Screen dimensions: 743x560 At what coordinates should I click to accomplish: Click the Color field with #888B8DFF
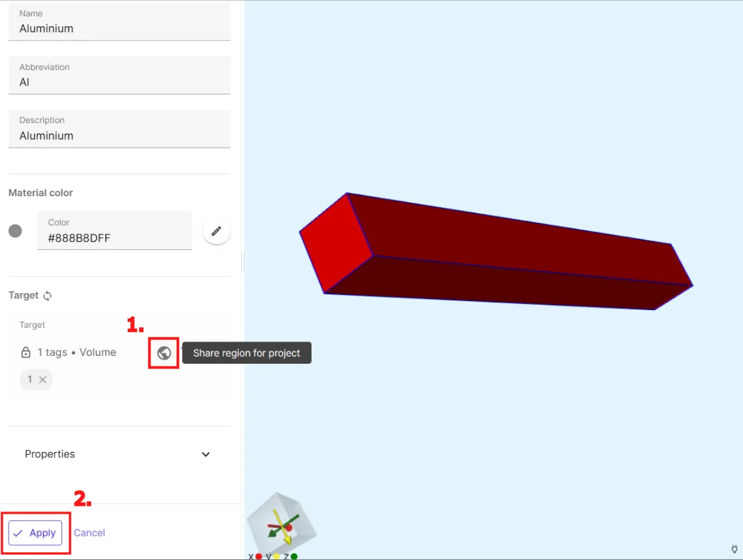coord(115,230)
